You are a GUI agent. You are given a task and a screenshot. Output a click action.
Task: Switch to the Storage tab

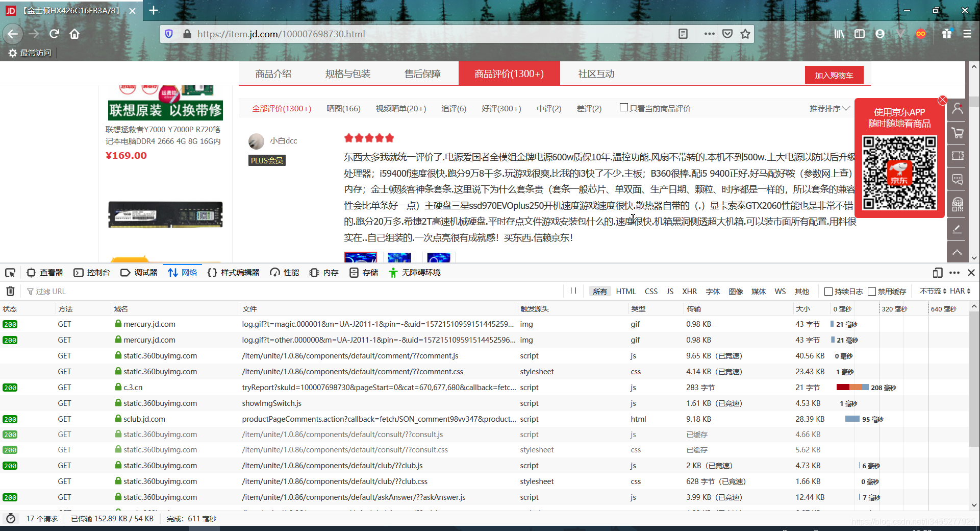[x=364, y=273]
